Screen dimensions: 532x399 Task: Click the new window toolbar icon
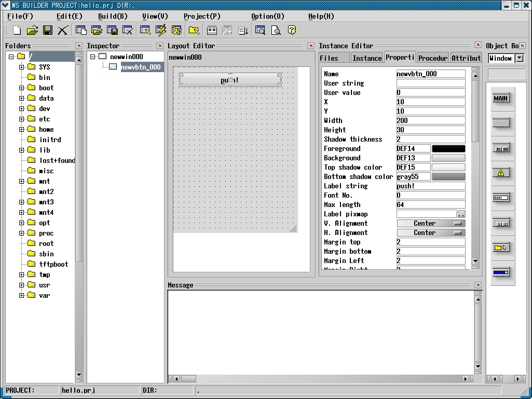[x=81, y=30]
